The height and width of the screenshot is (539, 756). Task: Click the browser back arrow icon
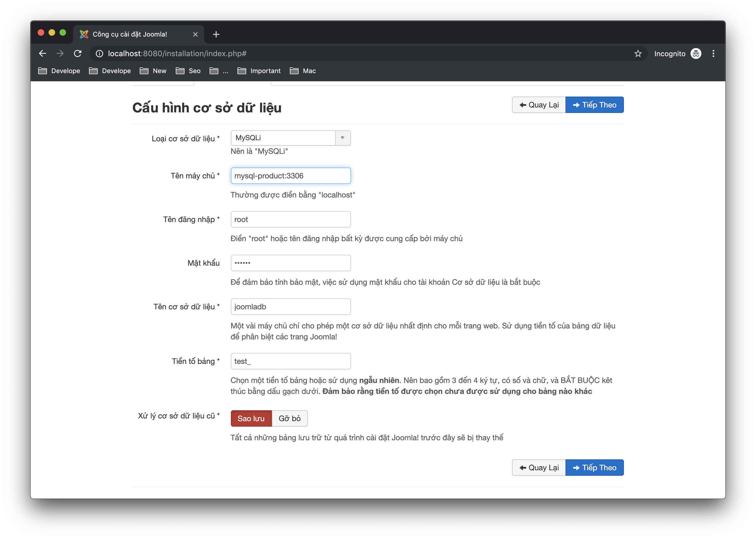coord(43,53)
